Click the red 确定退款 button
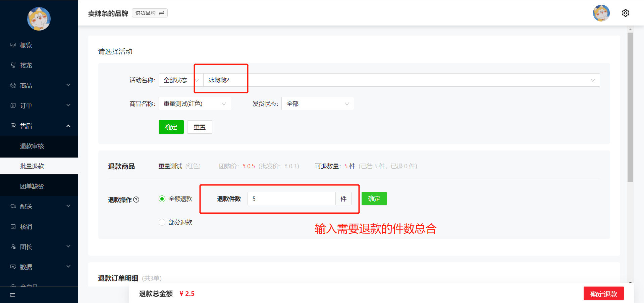The width and height of the screenshot is (644, 303). [604, 294]
